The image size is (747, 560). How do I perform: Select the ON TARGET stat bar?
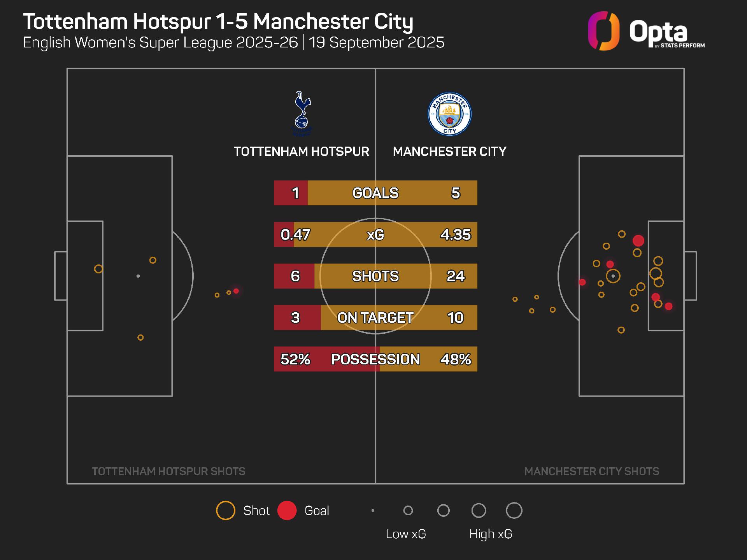[375, 318]
